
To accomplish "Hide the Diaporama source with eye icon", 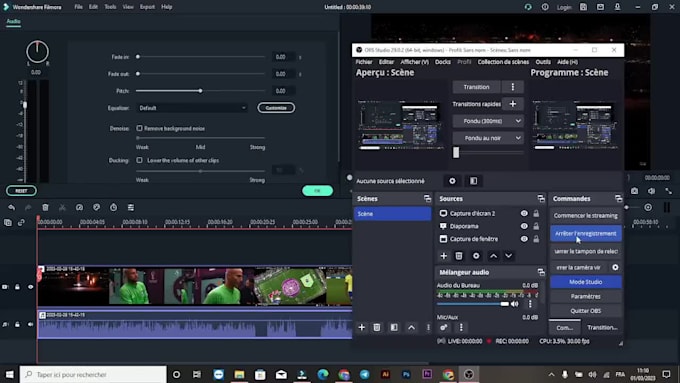I will point(524,226).
